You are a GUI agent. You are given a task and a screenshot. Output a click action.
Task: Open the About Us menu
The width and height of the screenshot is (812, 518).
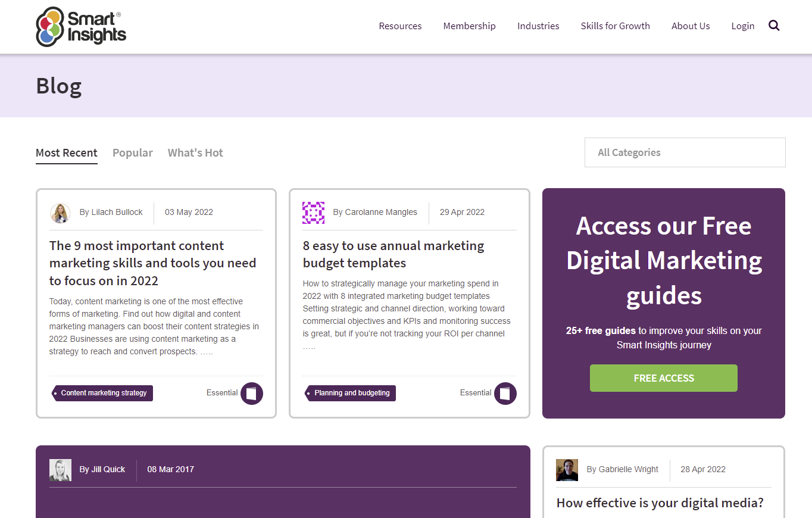click(691, 26)
